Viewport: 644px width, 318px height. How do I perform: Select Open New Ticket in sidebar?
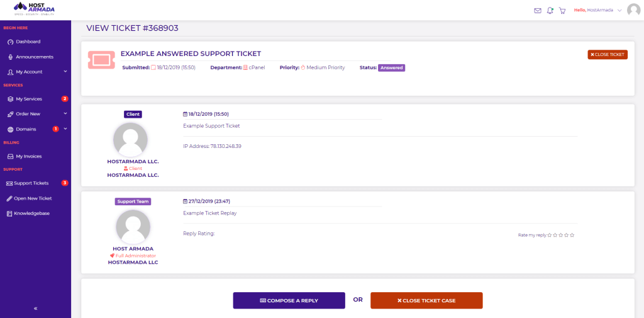[x=33, y=198]
